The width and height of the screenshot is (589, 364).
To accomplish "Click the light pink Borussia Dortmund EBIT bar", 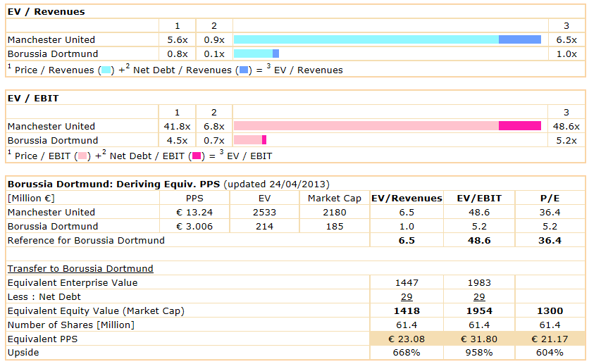I will tap(248, 140).
